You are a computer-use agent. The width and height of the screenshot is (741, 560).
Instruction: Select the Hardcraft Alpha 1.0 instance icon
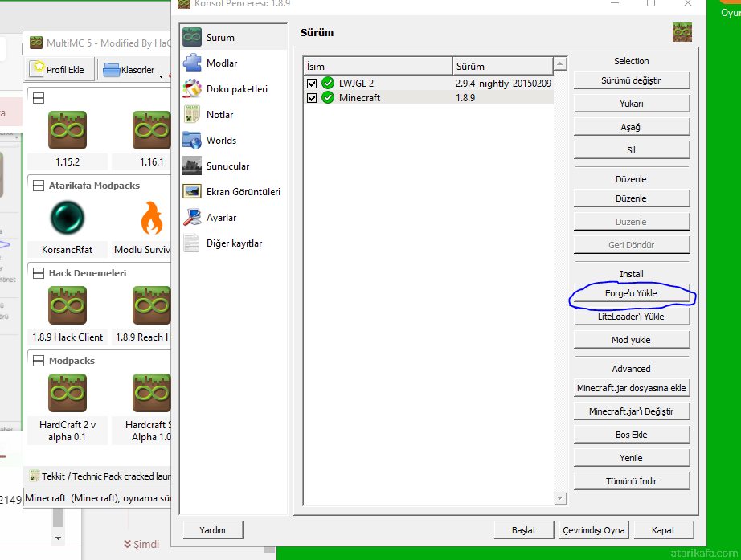[x=152, y=393]
